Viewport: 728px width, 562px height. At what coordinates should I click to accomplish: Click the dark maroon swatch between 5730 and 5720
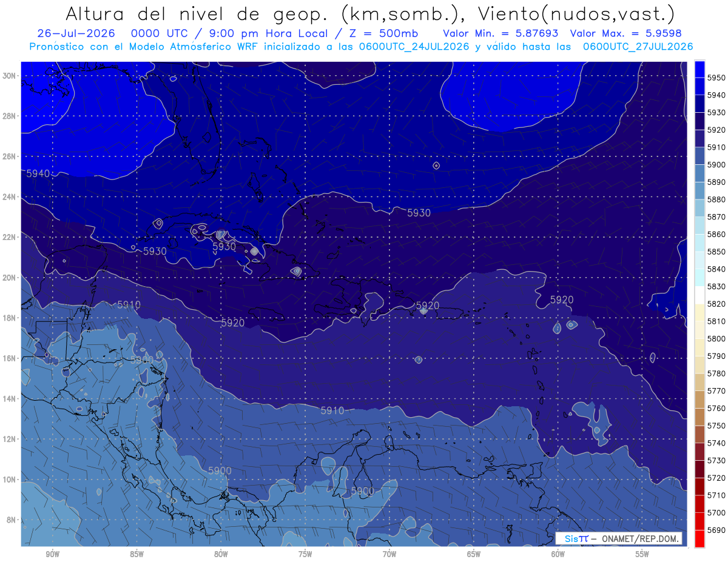coord(700,469)
